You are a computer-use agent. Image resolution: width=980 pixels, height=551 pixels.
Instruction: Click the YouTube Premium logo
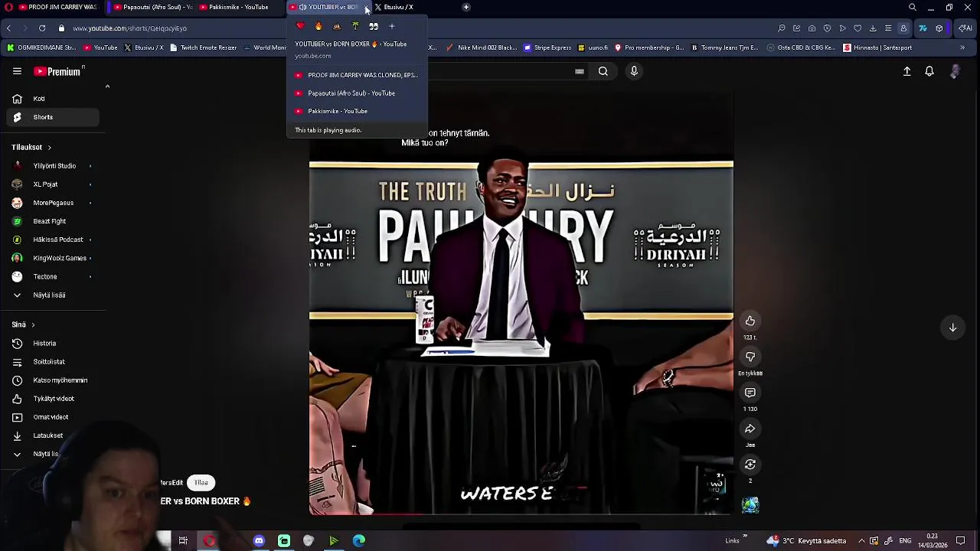pos(58,71)
